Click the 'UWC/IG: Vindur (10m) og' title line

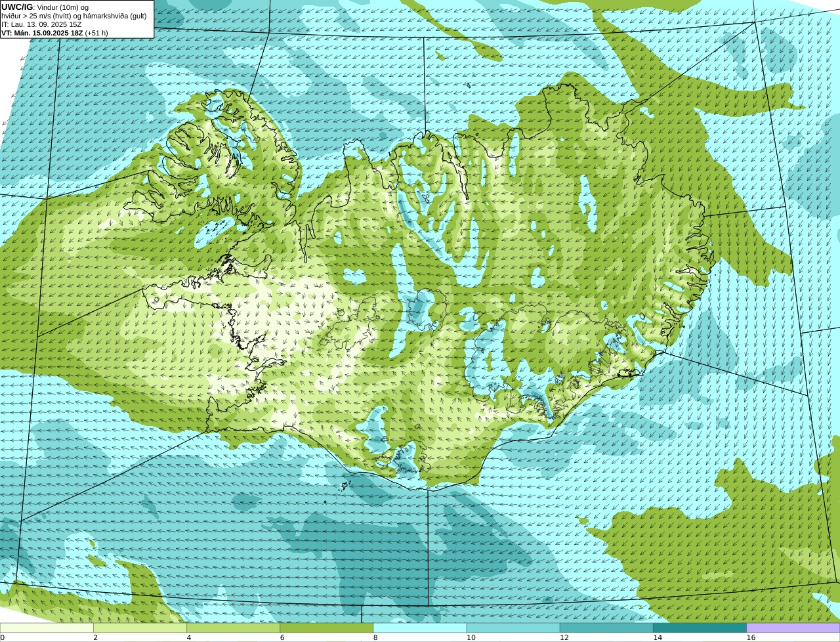(45, 7)
